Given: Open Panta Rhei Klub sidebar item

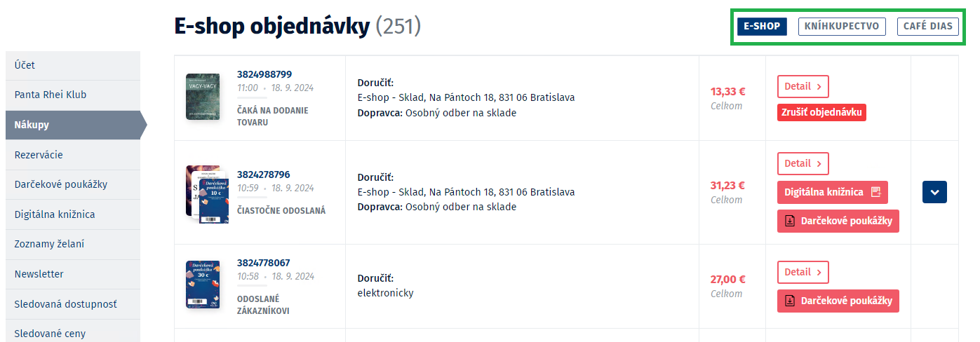Looking at the screenshot, I should pyautogui.click(x=73, y=95).
